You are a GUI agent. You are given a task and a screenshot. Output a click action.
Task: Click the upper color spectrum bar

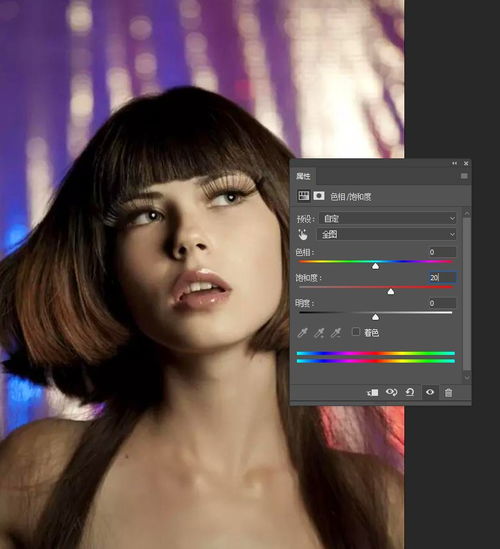tap(376, 353)
